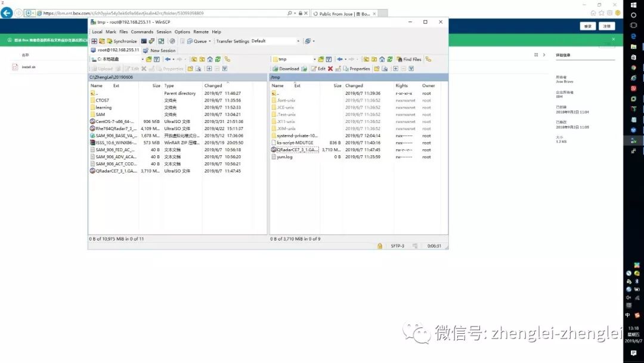Open the Commands menu

[x=142, y=32]
